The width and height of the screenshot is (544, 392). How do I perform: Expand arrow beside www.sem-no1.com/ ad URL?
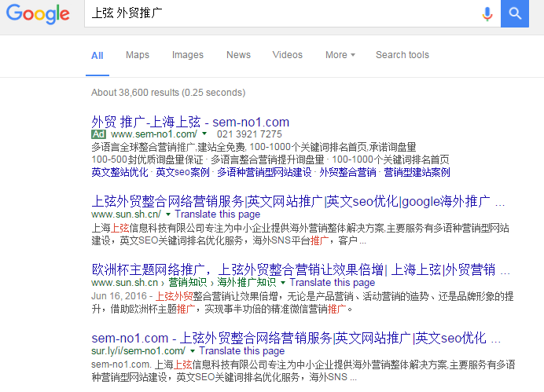[204, 134]
